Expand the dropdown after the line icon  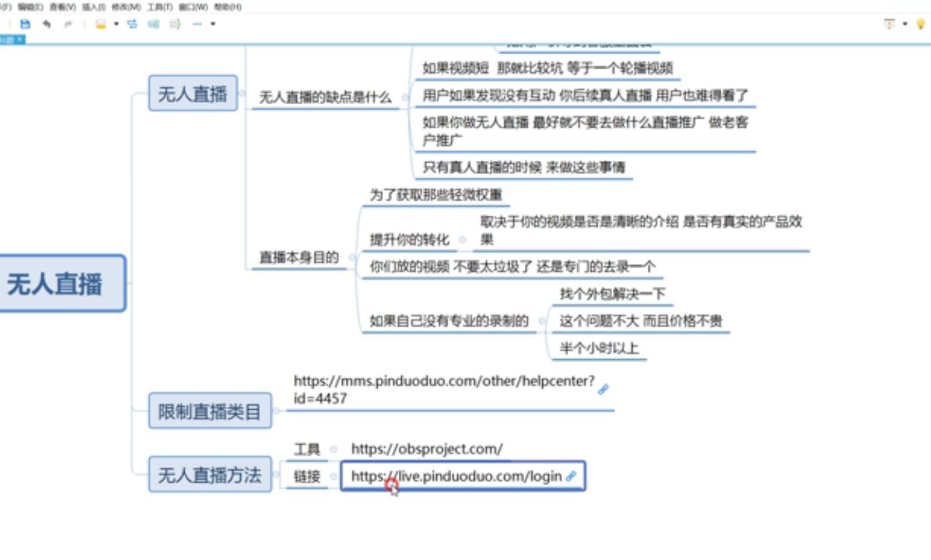click(213, 24)
